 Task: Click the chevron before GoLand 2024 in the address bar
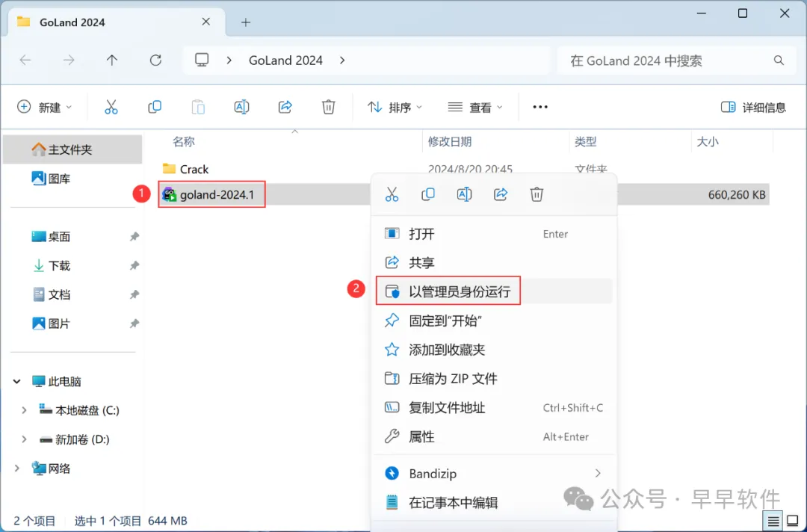pos(229,61)
